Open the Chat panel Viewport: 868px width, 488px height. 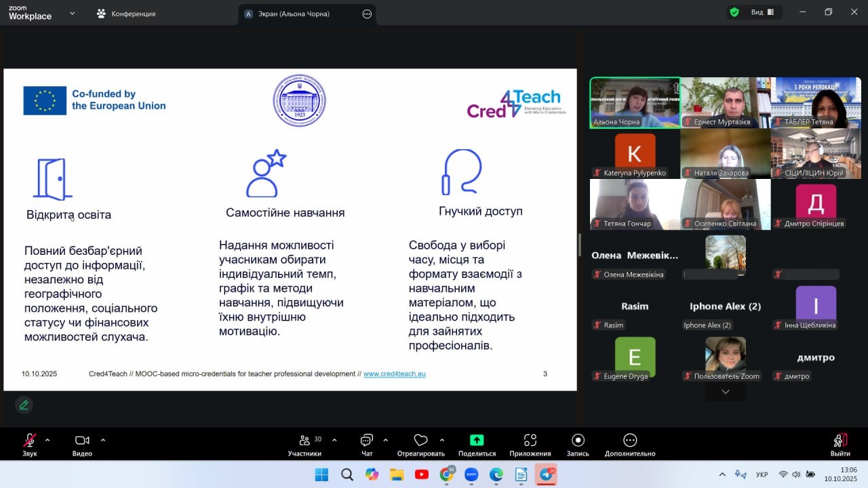[367, 441]
